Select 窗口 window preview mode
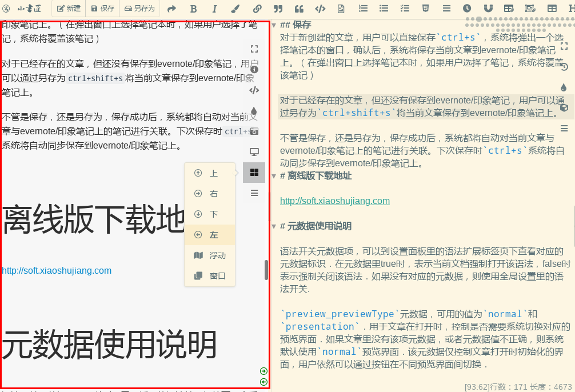 (x=210, y=276)
